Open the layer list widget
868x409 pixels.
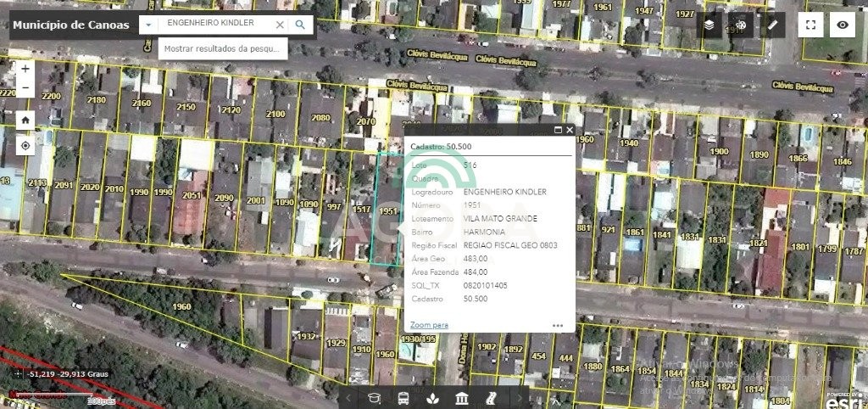[709, 25]
